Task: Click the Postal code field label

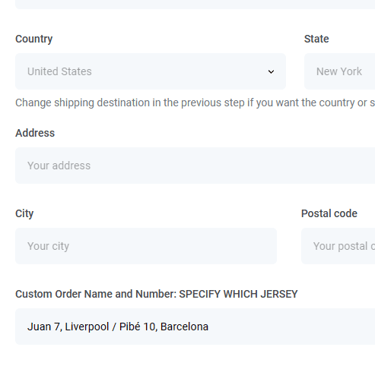Action: 329,214
